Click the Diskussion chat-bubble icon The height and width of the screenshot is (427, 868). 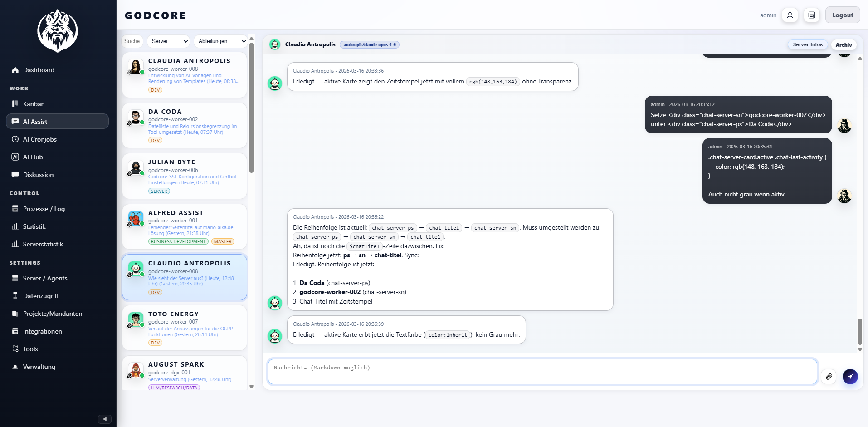pyautogui.click(x=15, y=175)
